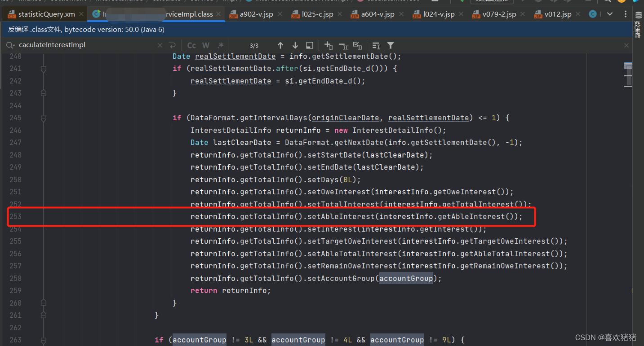The width and height of the screenshot is (644, 346).
Task: Open the search filter funnel icon
Action: 390,45
